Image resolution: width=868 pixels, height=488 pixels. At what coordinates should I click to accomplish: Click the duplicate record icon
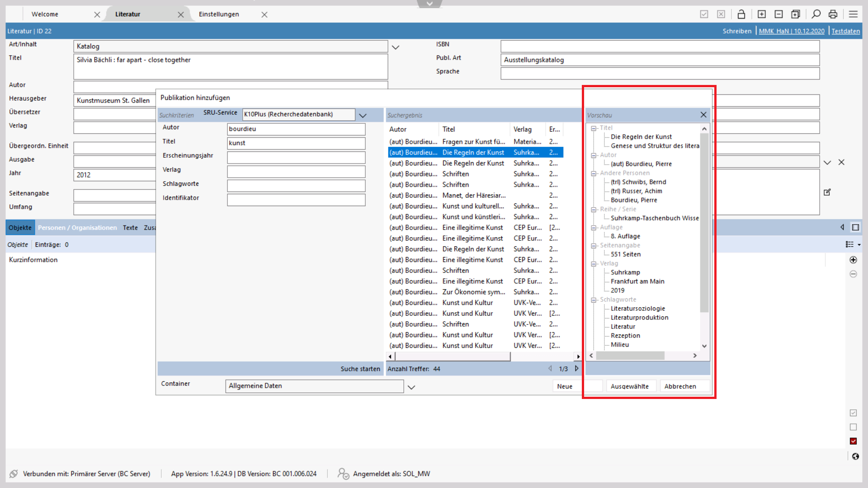tap(795, 14)
